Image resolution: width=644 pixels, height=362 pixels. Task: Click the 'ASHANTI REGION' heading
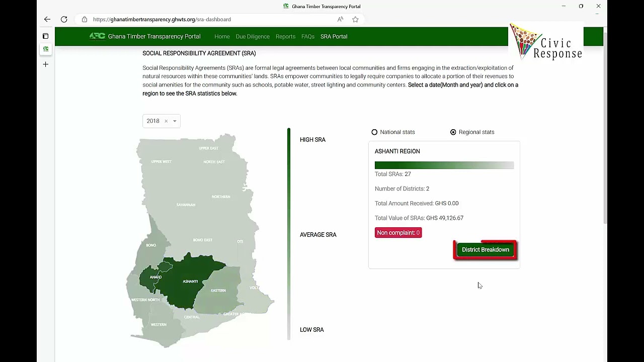pos(397,151)
